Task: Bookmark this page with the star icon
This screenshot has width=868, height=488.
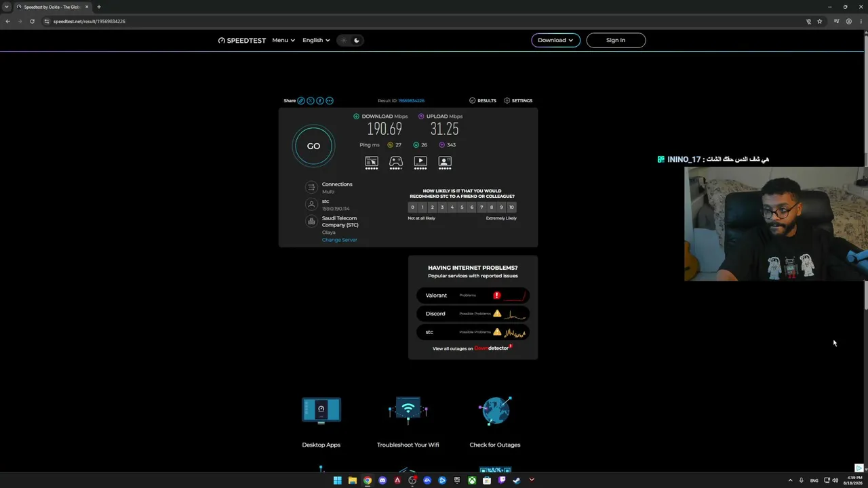Action: [820, 21]
